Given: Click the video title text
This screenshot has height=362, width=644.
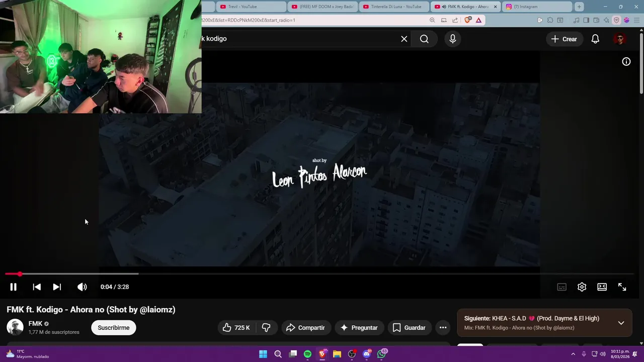Looking at the screenshot, I should pyautogui.click(x=91, y=310).
